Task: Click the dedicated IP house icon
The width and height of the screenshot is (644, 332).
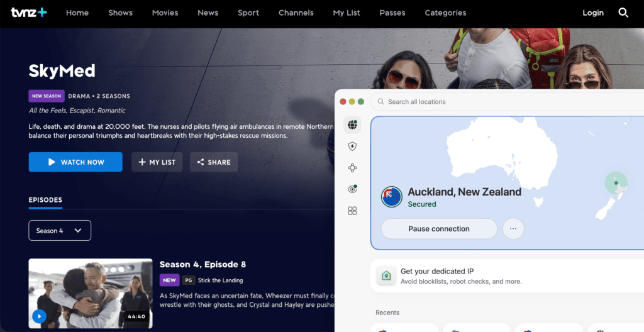Action: [387, 275]
